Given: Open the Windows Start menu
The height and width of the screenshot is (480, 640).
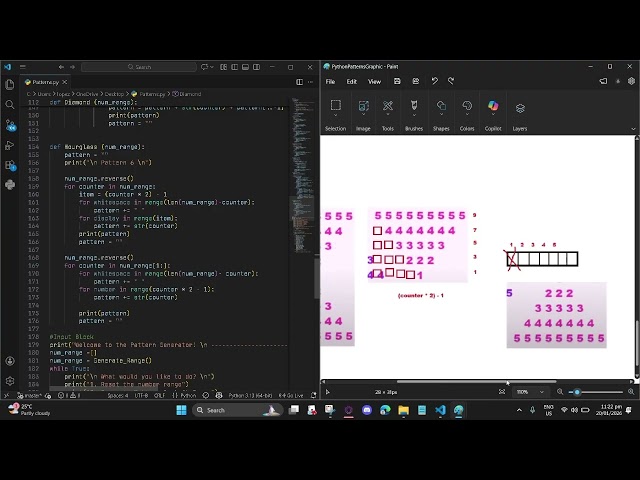Looking at the screenshot, I should point(181,410).
